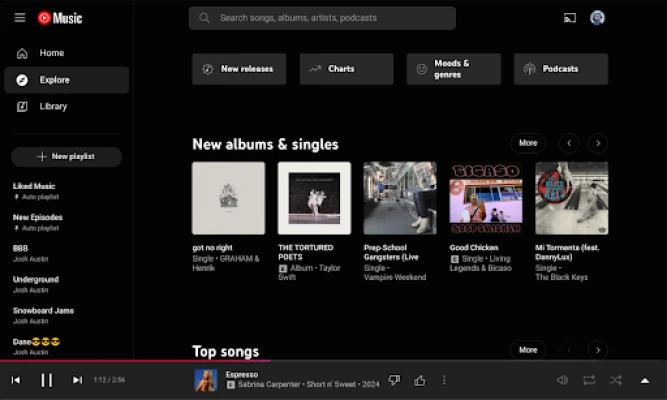Like the song Espresso
Screen dimensions: 667x400
(419, 380)
